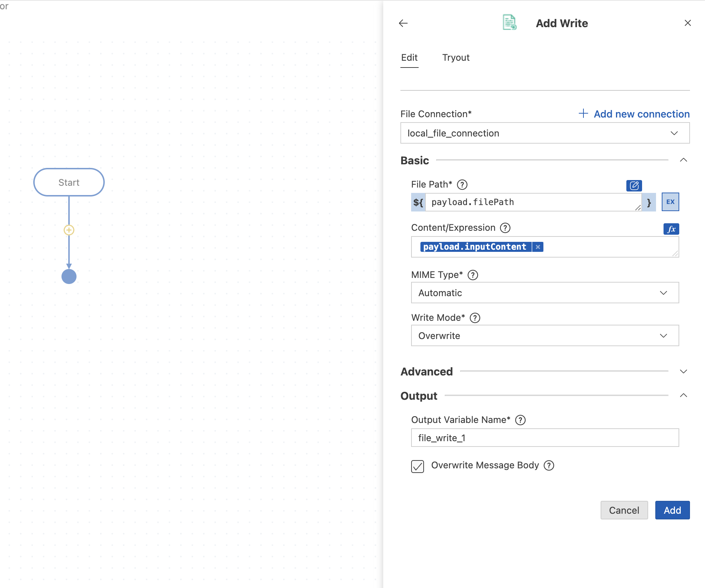This screenshot has width=705, height=588.
Task: Show help for MIME Type
Action: pyautogui.click(x=473, y=275)
